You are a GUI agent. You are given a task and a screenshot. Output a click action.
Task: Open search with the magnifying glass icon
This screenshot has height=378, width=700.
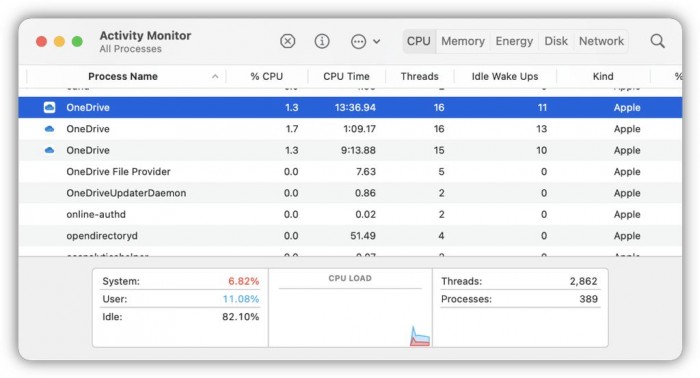657,41
